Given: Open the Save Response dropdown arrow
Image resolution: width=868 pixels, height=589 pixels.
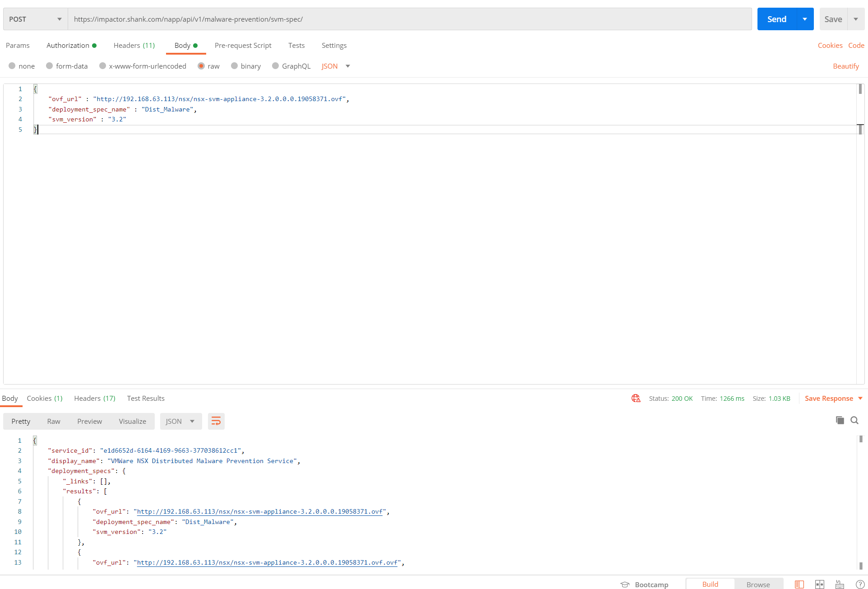Looking at the screenshot, I should [860, 399].
